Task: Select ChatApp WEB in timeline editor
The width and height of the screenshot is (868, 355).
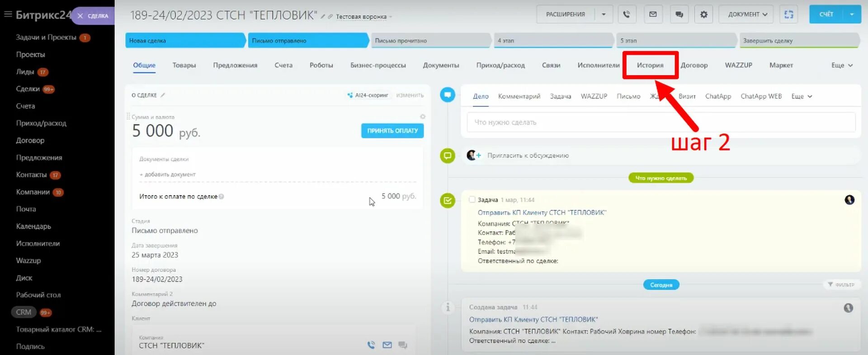Action: click(x=761, y=96)
